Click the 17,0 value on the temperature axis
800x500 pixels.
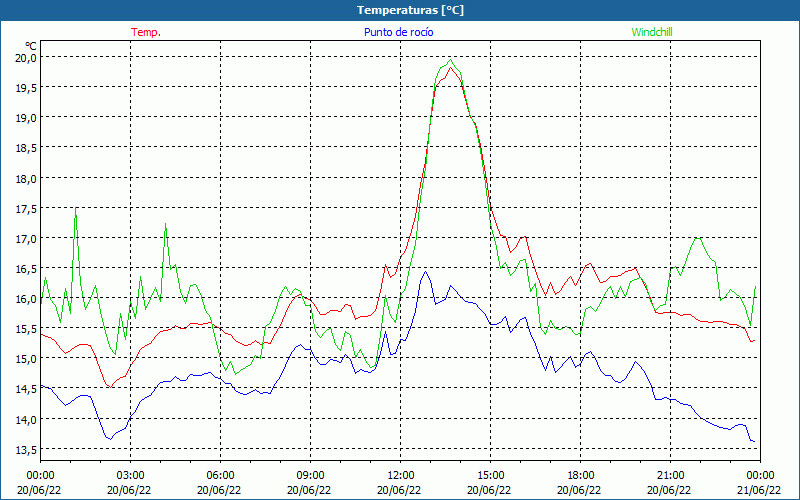pyautogui.click(x=26, y=239)
